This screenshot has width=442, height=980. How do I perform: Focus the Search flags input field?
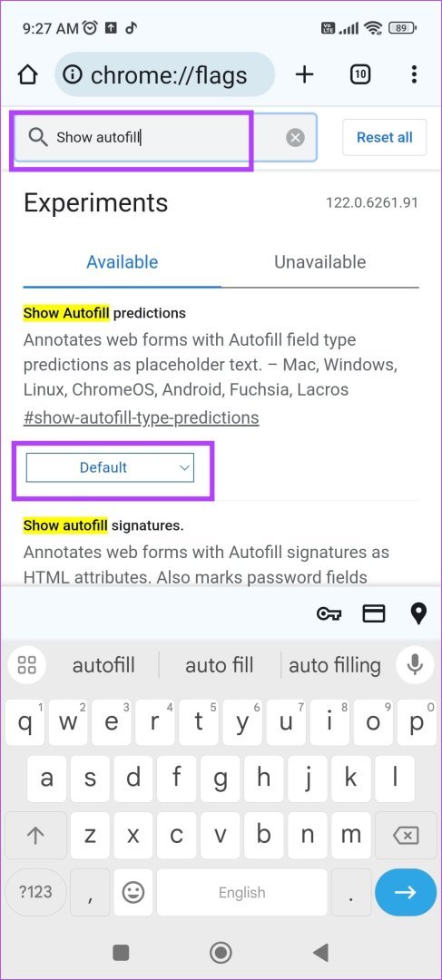pos(166,138)
